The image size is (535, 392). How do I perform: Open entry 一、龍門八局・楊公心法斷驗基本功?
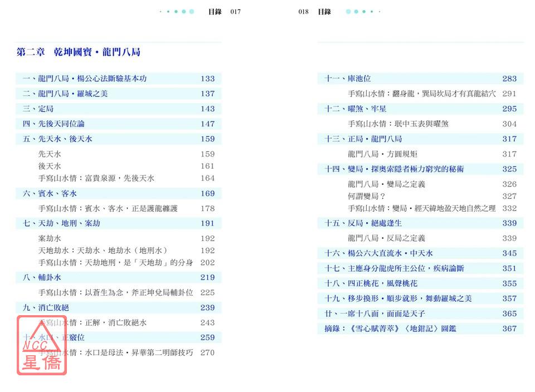click(x=85, y=79)
